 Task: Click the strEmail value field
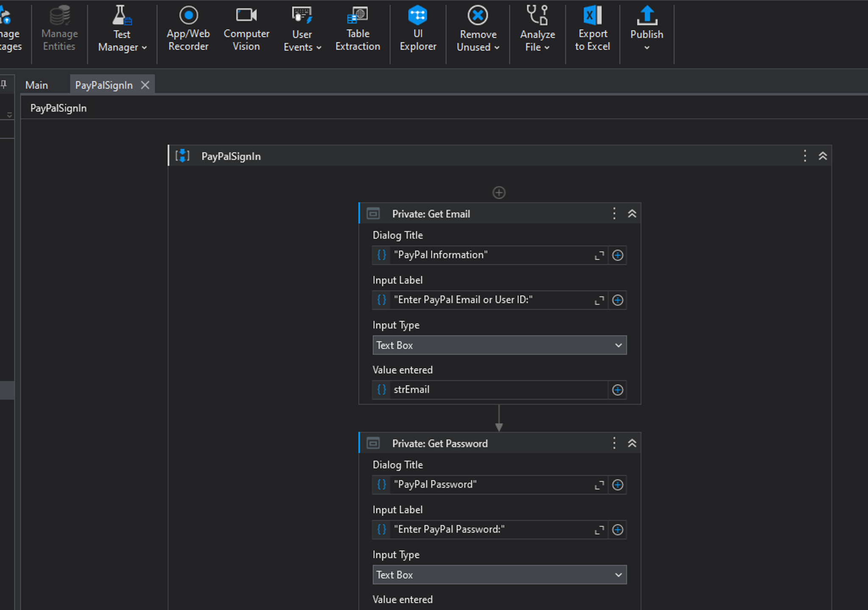click(x=499, y=390)
